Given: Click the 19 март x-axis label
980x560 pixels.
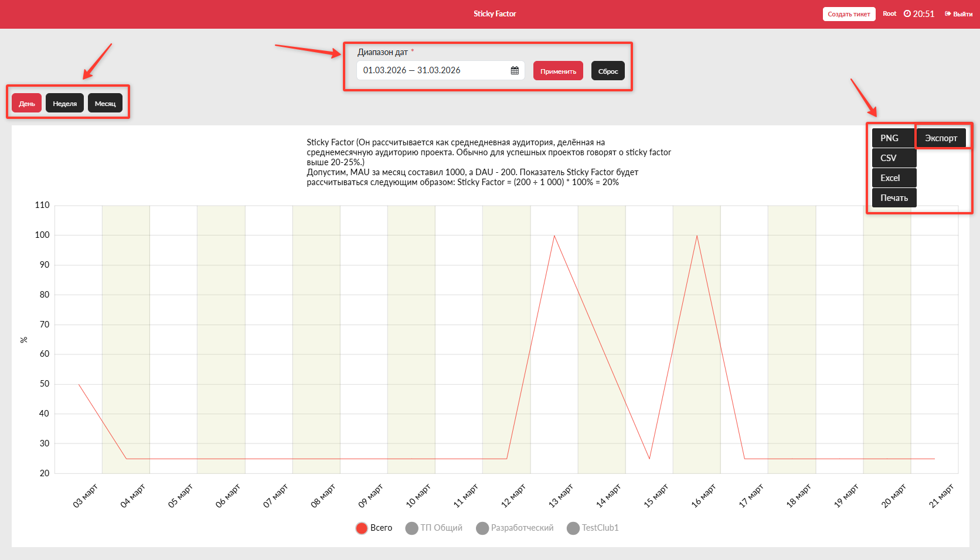Looking at the screenshot, I should (x=846, y=496).
